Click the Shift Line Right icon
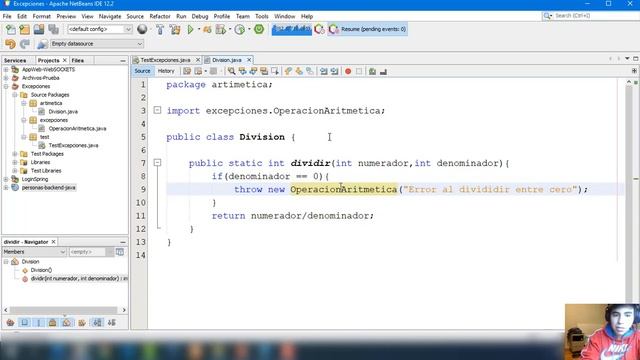Viewport: 640px width, 360px height. [335, 71]
